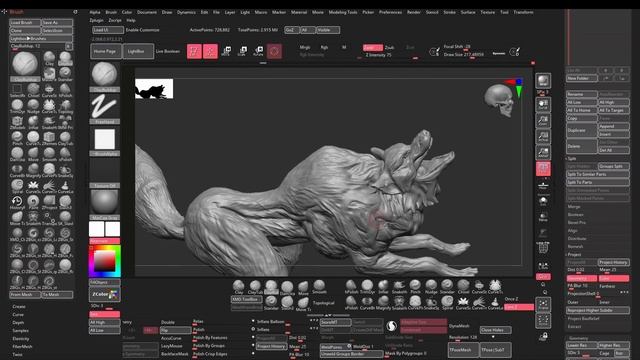
Task: Expand the Samples brush submenu
Action: coord(20,331)
